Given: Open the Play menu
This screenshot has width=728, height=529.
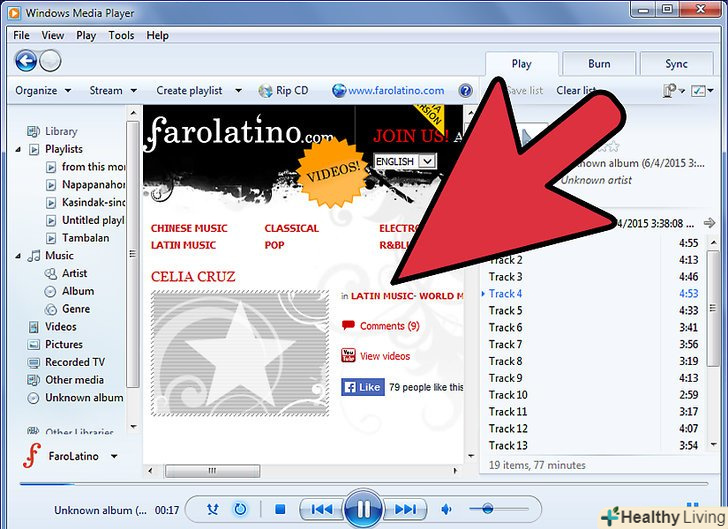Looking at the screenshot, I should (x=86, y=35).
